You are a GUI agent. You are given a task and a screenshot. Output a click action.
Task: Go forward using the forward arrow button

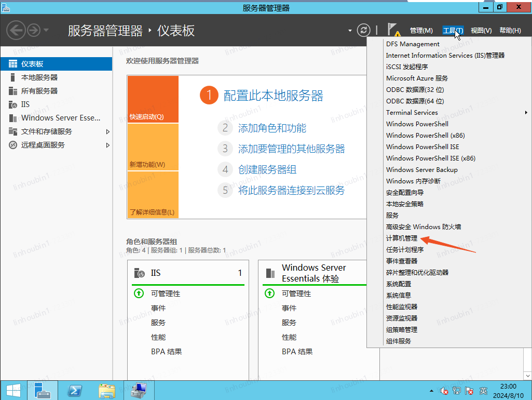point(34,31)
